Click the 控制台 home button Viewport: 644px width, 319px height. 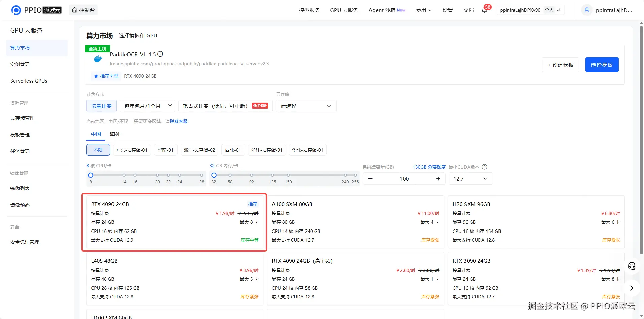point(84,10)
